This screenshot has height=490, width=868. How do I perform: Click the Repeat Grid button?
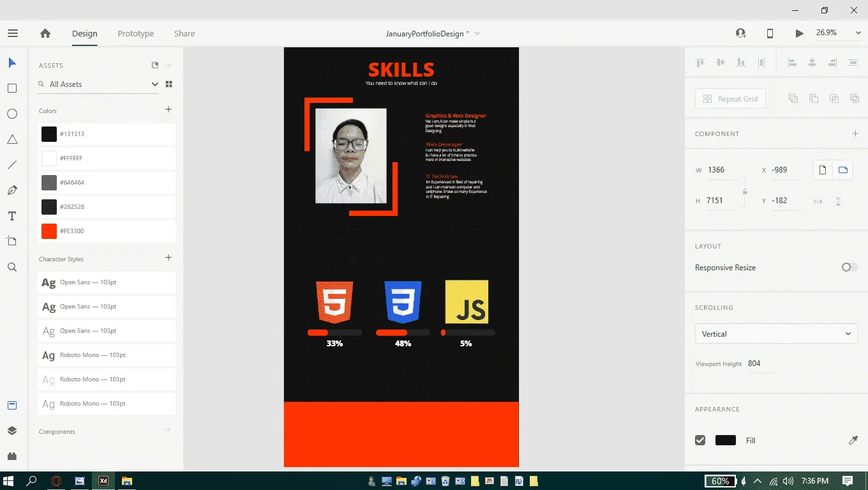click(x=730, y=98)
